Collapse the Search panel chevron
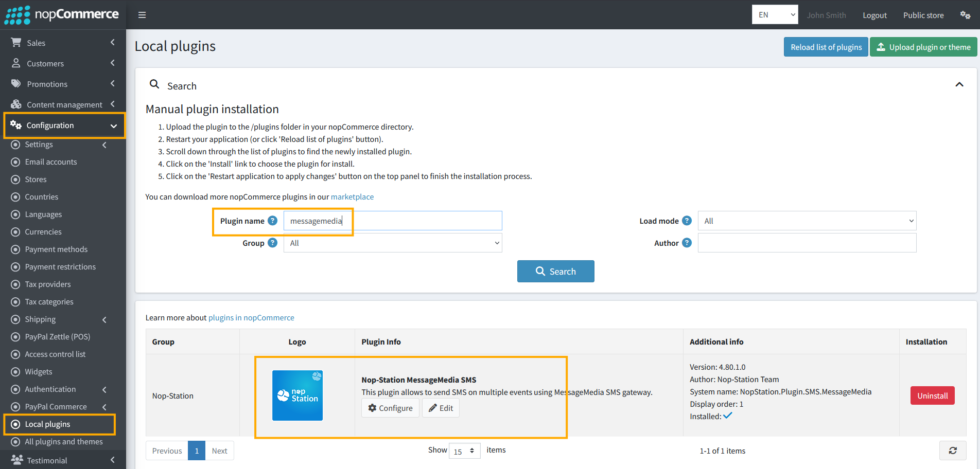Viewport: 980px width, 469px height. 959,84
